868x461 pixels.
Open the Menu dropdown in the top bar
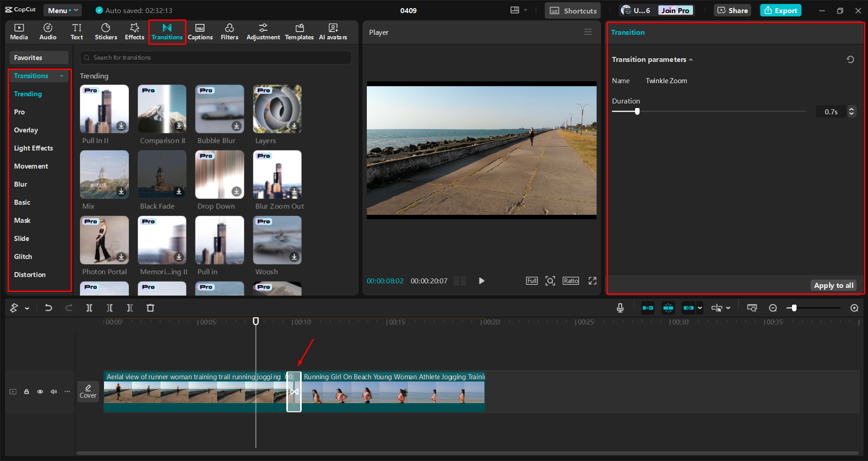62,10
